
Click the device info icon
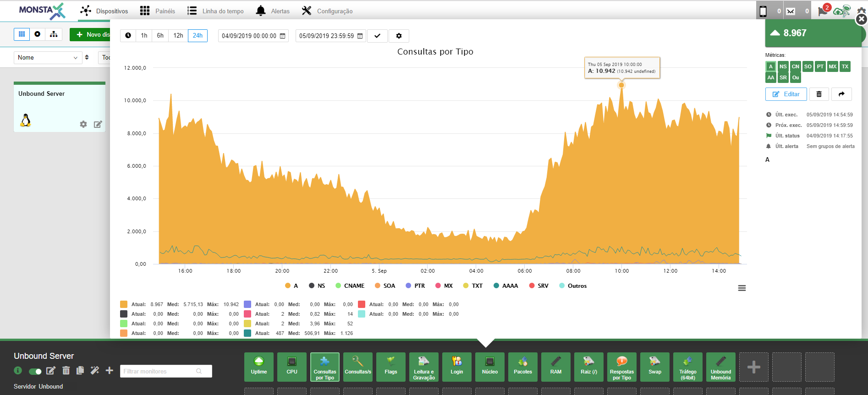(18, 370)
